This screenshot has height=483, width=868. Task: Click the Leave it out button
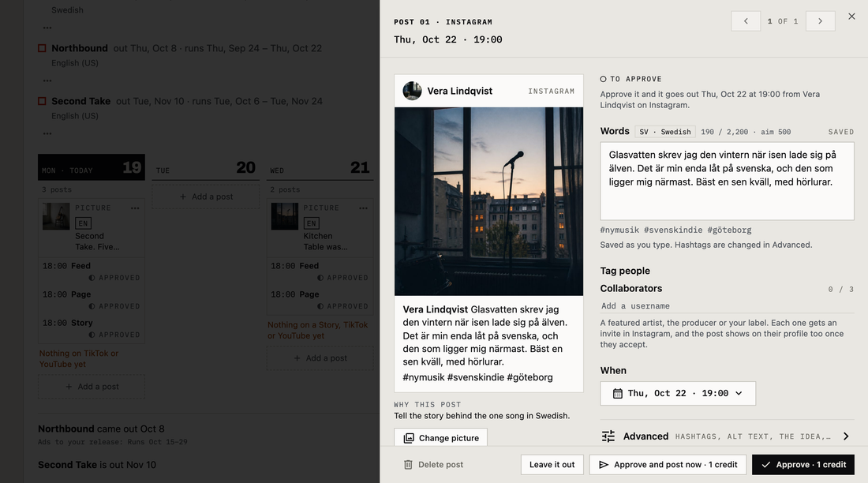click(552, 465)
